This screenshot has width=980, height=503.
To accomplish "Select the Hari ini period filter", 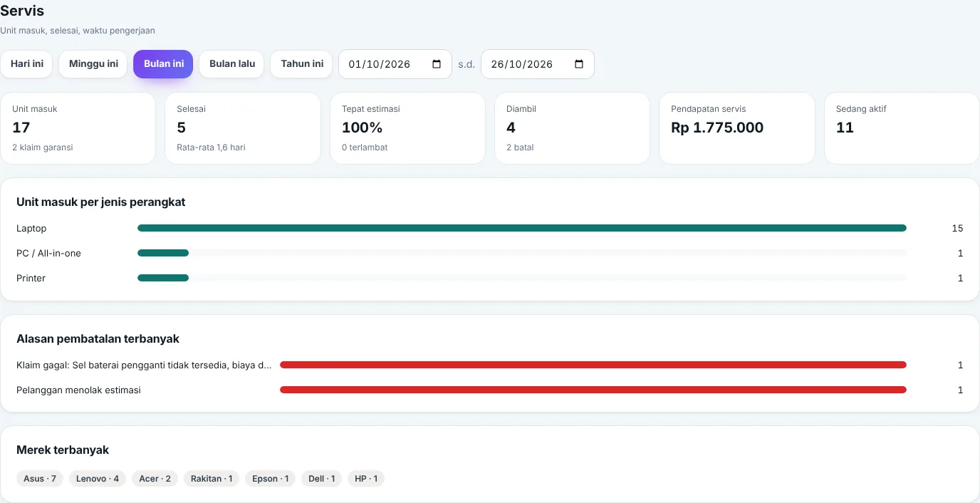I will click(x=27, y=64).
